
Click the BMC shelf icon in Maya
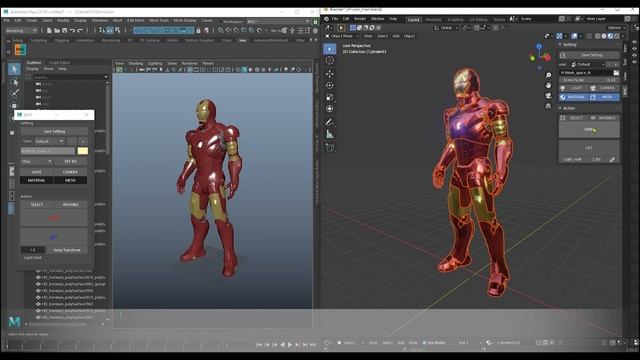20,50
